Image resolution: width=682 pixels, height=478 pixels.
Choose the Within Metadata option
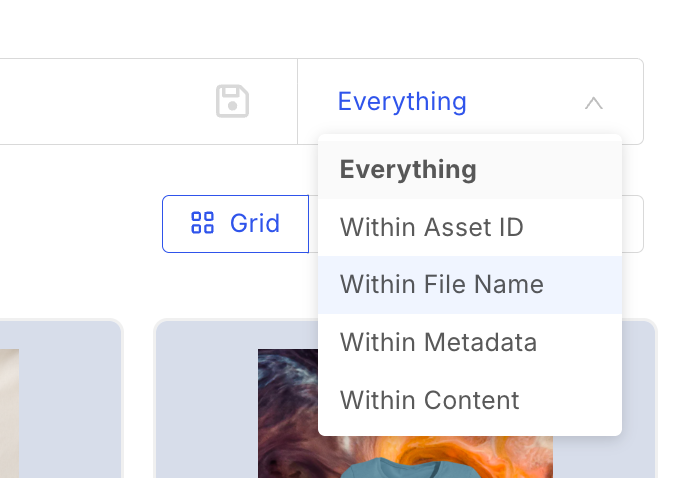tap(438, 343)
